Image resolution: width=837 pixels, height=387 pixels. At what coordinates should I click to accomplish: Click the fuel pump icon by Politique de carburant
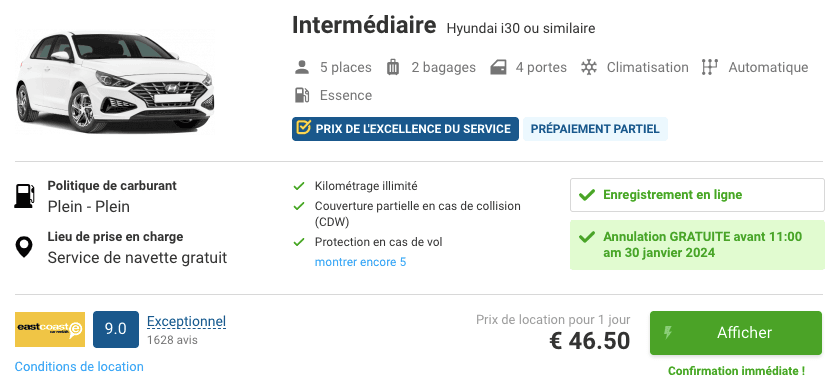[x=24, y=196]
